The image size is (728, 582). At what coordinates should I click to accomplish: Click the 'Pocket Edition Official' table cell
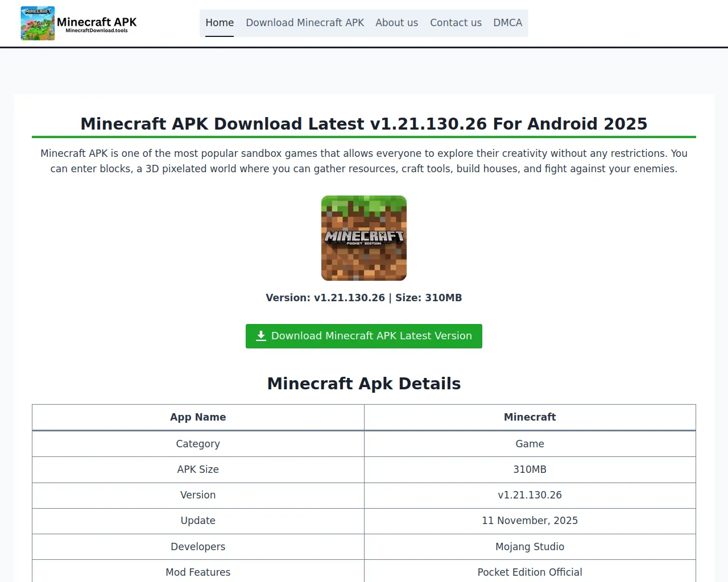click(x=530, y=572)
